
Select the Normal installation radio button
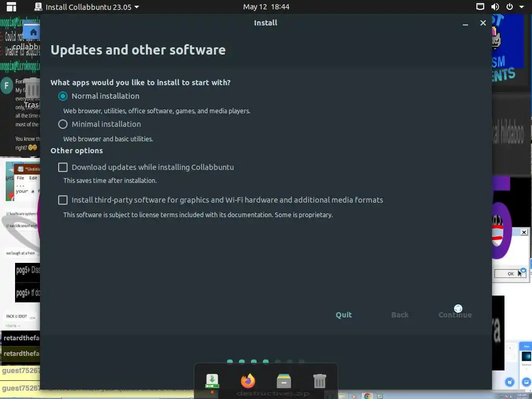[63, 96]
